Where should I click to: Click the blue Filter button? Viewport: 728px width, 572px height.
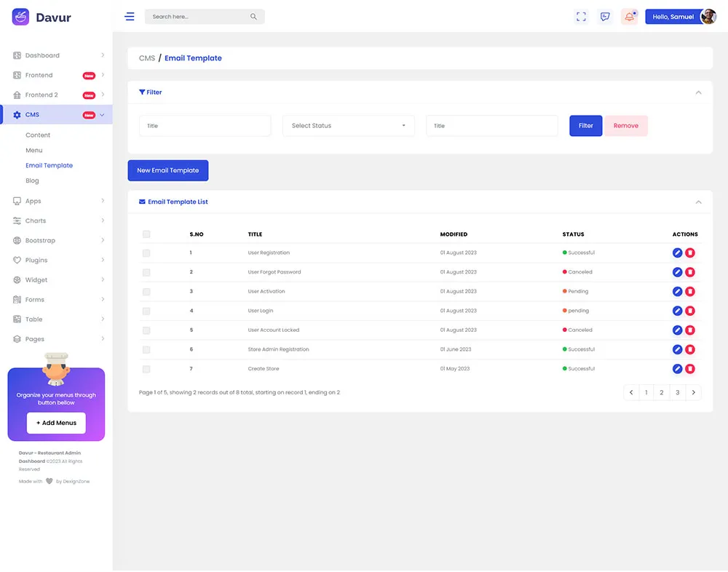click(x=585, y=126)
